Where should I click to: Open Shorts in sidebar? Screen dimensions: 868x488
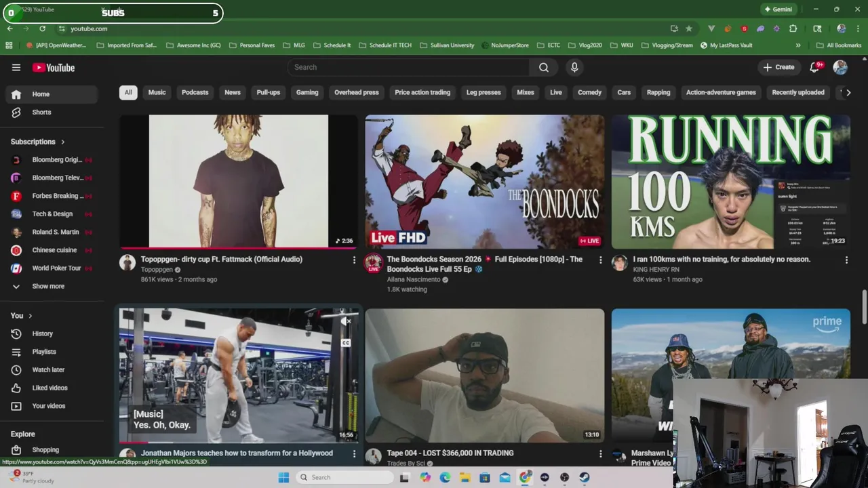[x=52, y=113]
